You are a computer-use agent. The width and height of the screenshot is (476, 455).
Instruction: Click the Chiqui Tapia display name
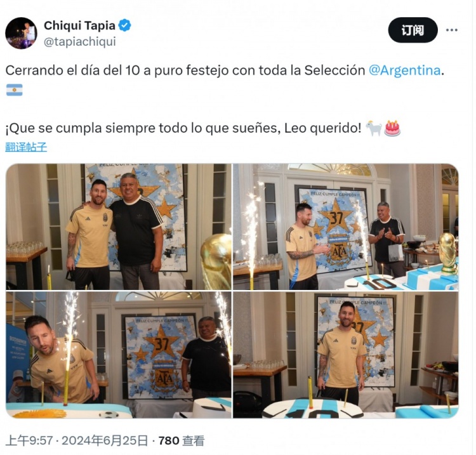point(79,25)
